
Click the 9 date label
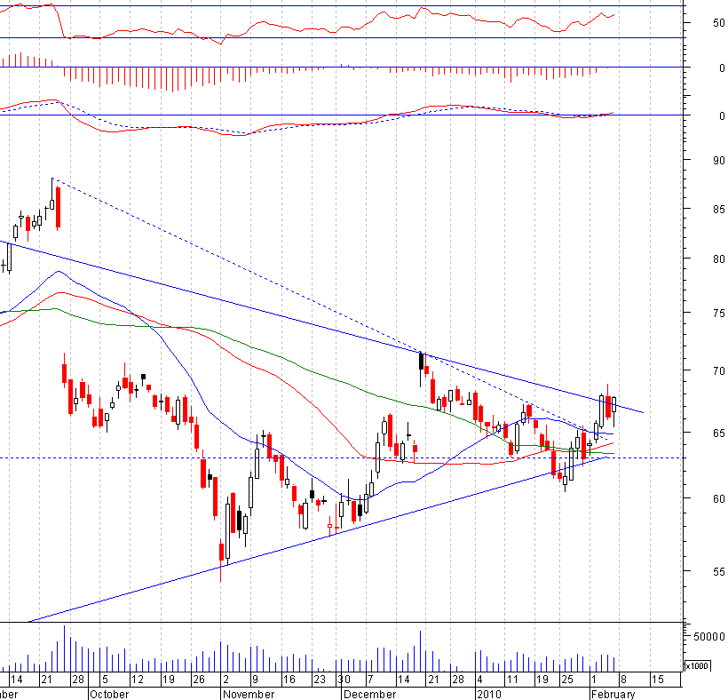pos(255,680)
